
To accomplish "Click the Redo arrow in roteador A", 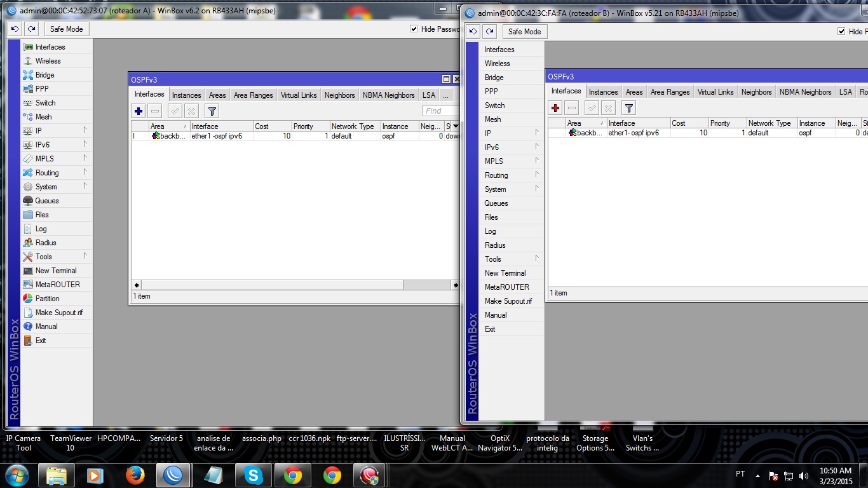I will coord(31,29).
